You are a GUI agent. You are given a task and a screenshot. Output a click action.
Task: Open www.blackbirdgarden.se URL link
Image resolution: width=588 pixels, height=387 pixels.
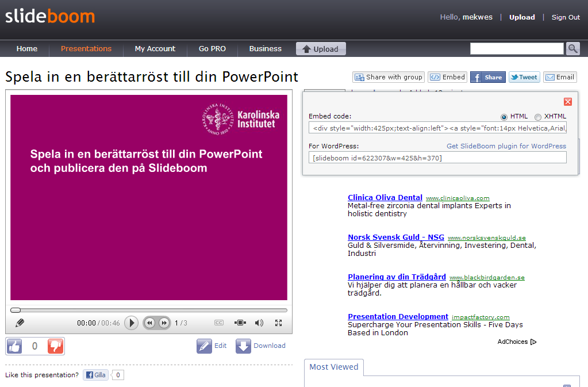click(x=487, y=278)
